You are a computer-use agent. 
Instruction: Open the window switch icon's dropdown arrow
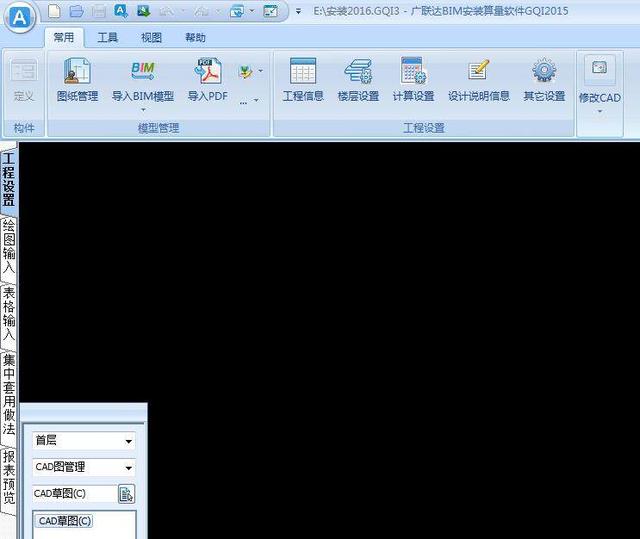251,11
